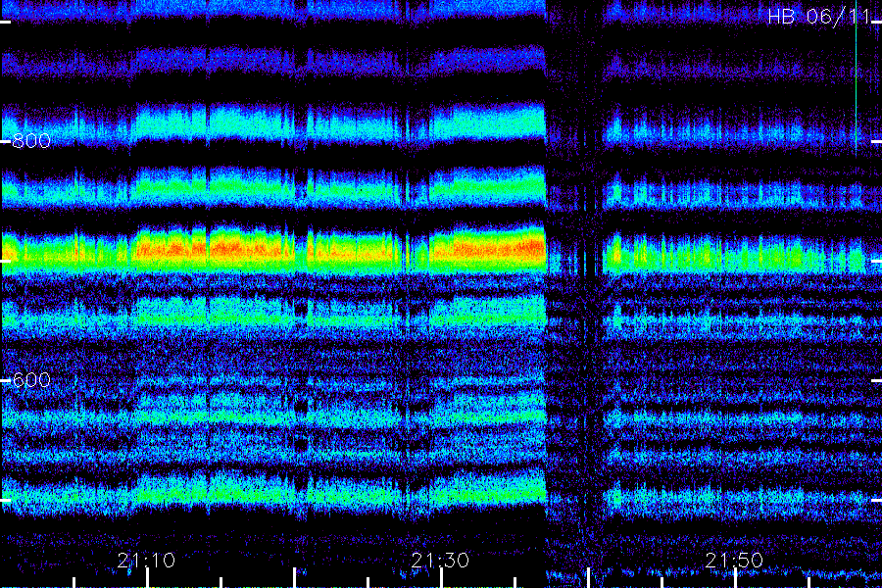The height and width of the screenshot is (588, 882).
Task: Click the 21:30 time axis label
Action: (x=440, y=561)
